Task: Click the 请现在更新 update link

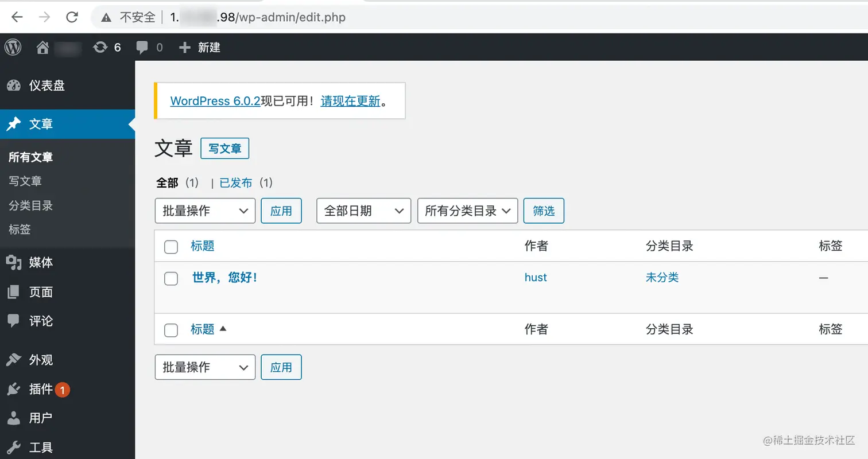Action: 351,101
